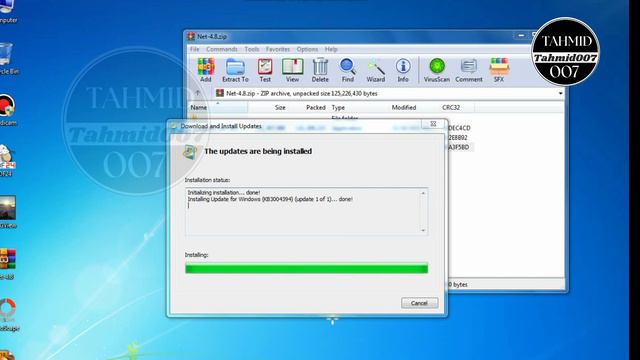Click status box scroll down arrow
The height and width of the screenshot is (360, 640).
[x=423, y=231]
